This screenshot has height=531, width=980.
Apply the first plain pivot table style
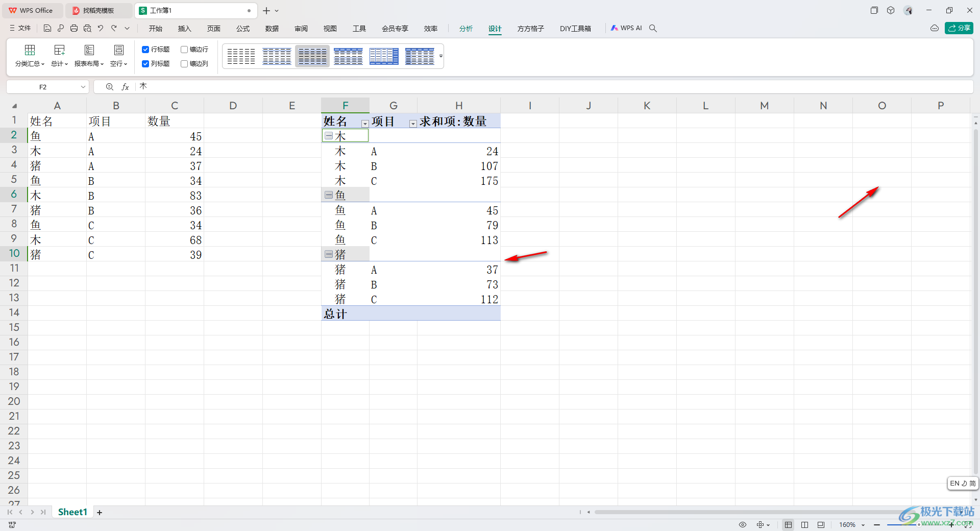(x=241, y=56)
